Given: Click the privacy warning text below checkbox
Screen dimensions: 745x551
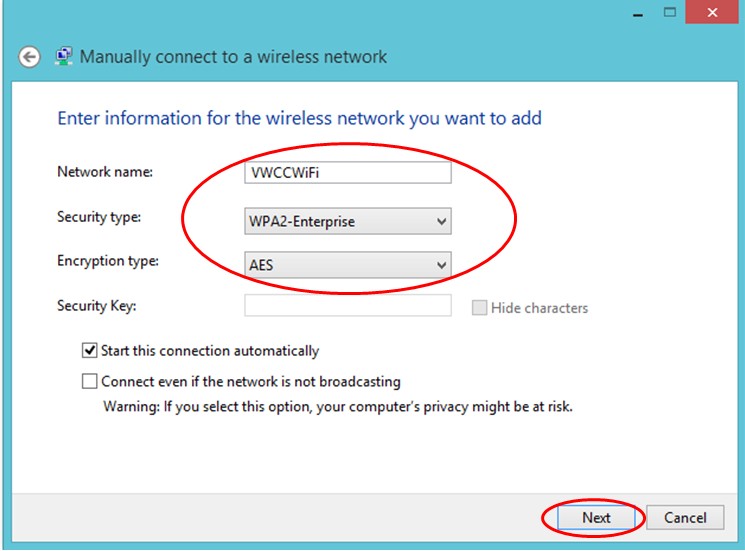Looking at the screenshot, I should click(338, 407).
